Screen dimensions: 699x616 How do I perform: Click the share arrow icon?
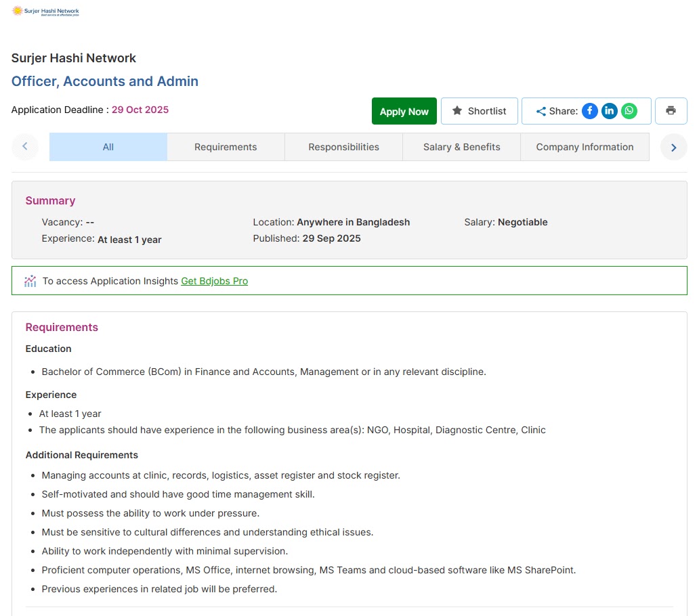541,112
